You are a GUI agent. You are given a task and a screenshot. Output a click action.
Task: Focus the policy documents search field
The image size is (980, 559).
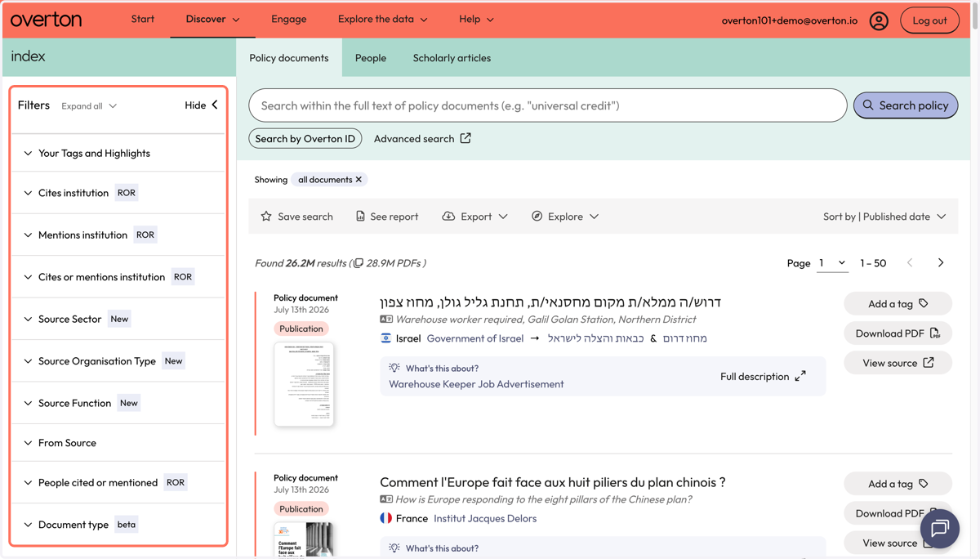tap(547, 105)
